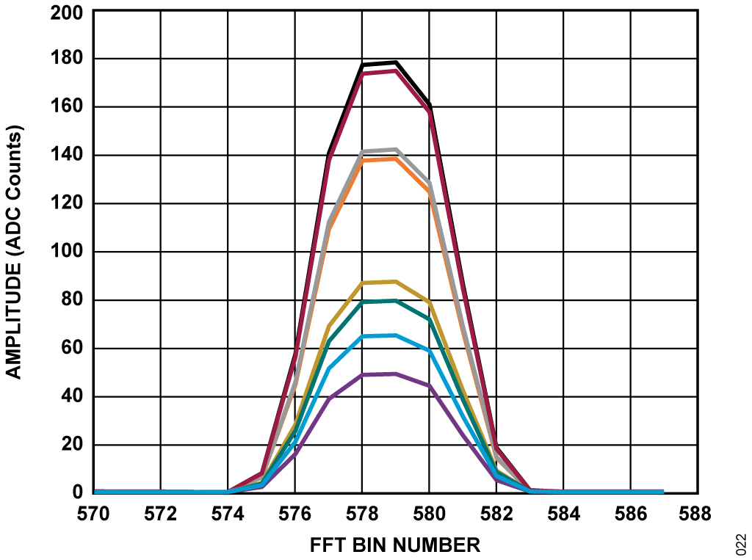The image size is (752, 560).
Task: Select the 578 tick label on x-axis
Action: click(x=362, y=514)
